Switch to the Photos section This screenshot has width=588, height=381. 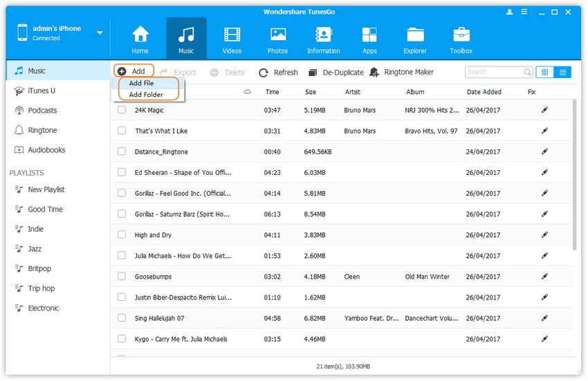coord(277,39)
